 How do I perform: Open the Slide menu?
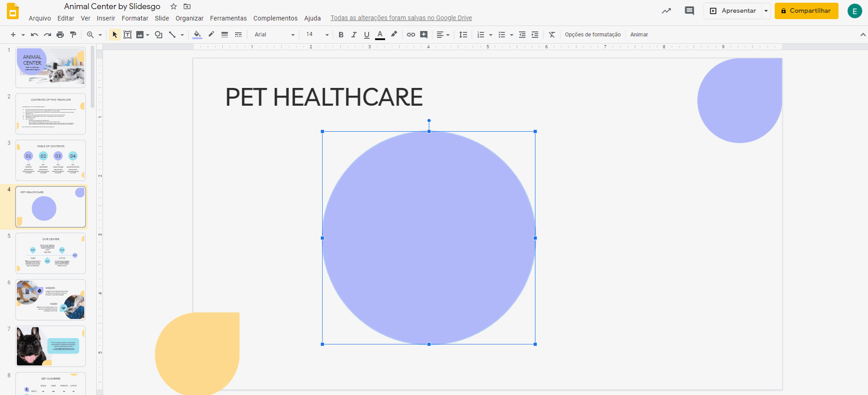[162, 18]
